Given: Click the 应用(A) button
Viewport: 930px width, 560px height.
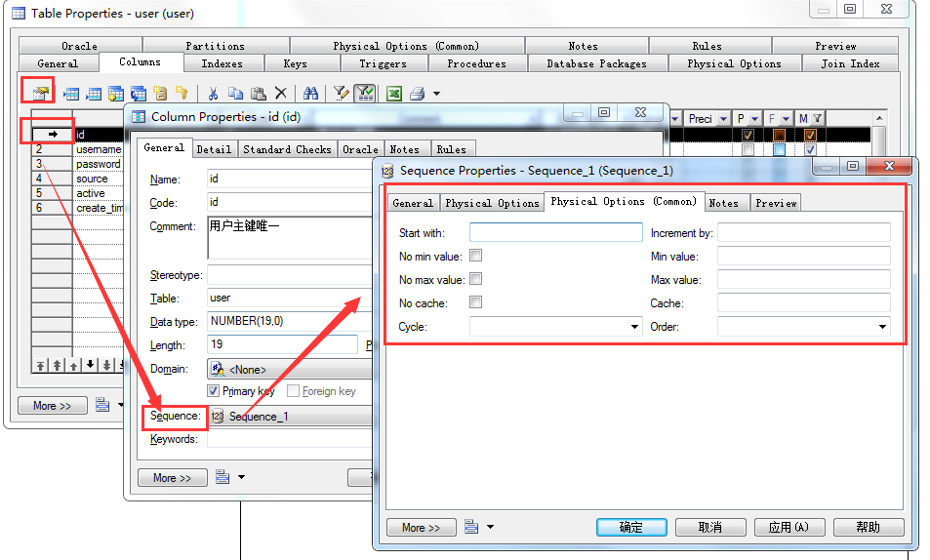Looking at the screenshot, I should coord(789,527).
